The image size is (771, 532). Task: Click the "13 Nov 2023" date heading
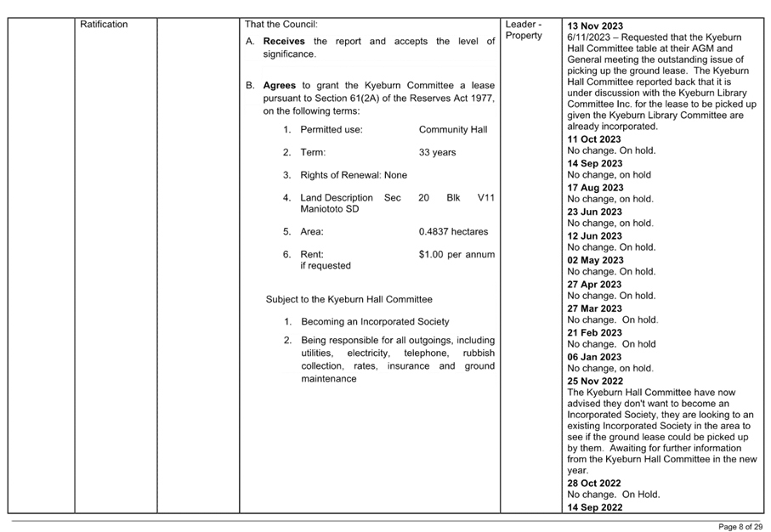point(594,27)
